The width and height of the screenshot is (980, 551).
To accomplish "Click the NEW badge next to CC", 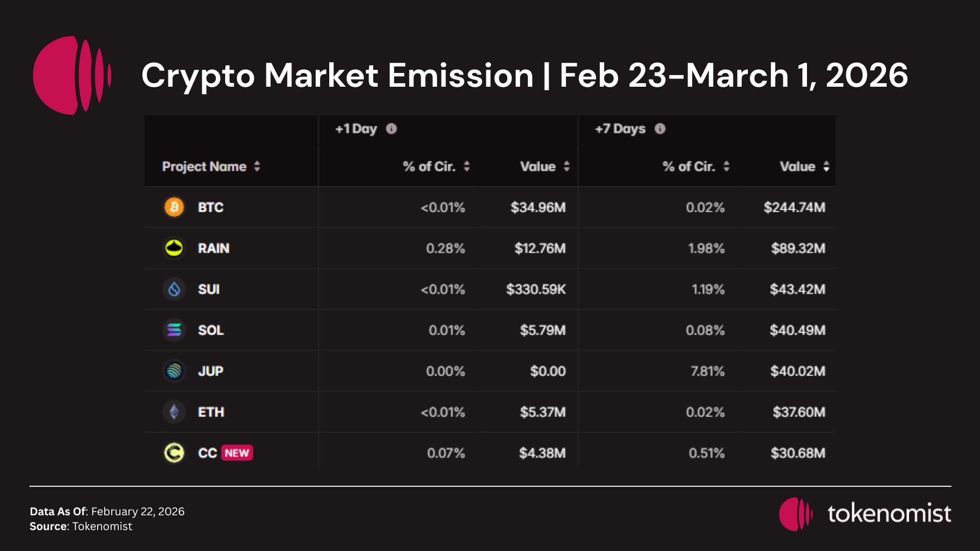I will coord(237,453).
